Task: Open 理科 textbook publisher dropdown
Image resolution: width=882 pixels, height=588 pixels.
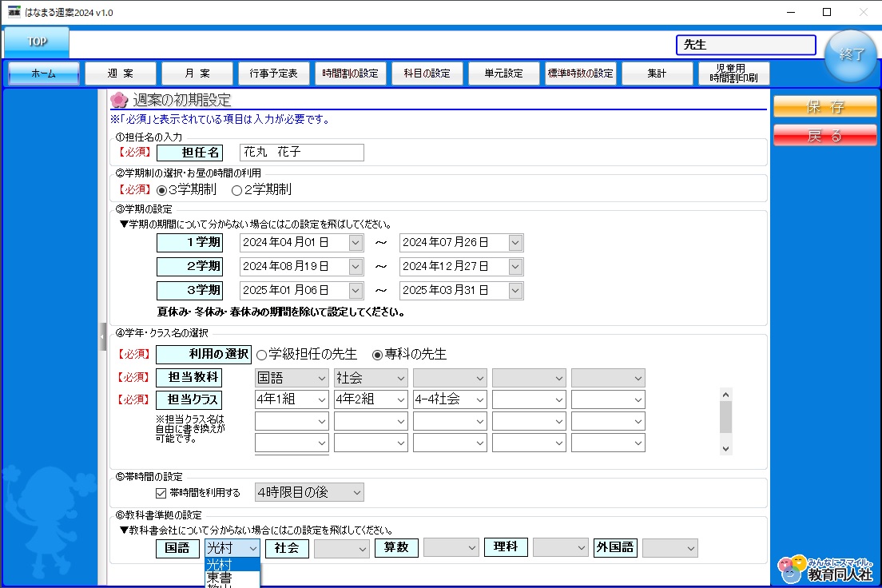Action: pyautogui.click(x=560, y=547)
